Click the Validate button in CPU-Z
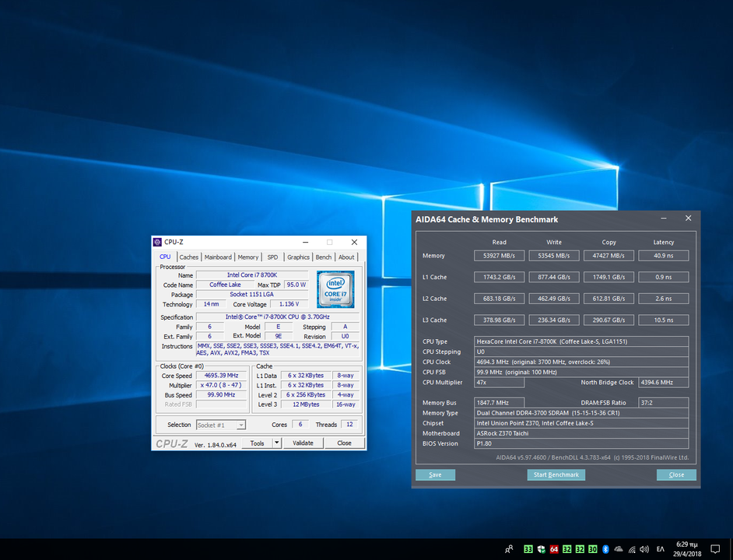Viewport: 733px width, 560px height. tap(303, 443)
